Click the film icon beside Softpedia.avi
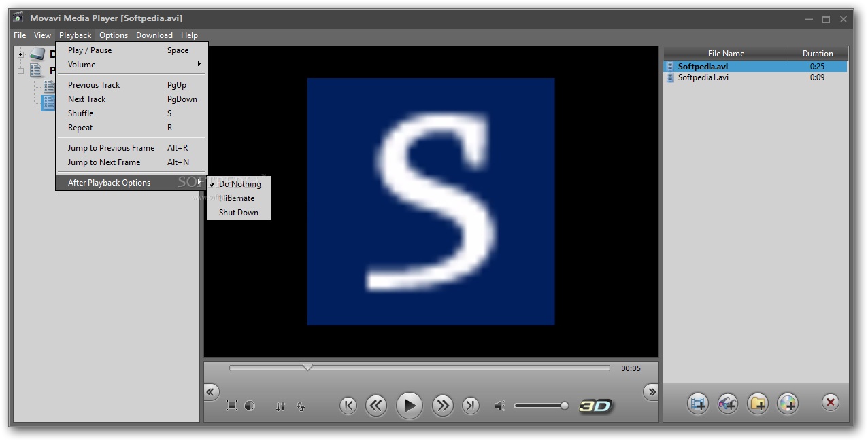 point(670,67)
